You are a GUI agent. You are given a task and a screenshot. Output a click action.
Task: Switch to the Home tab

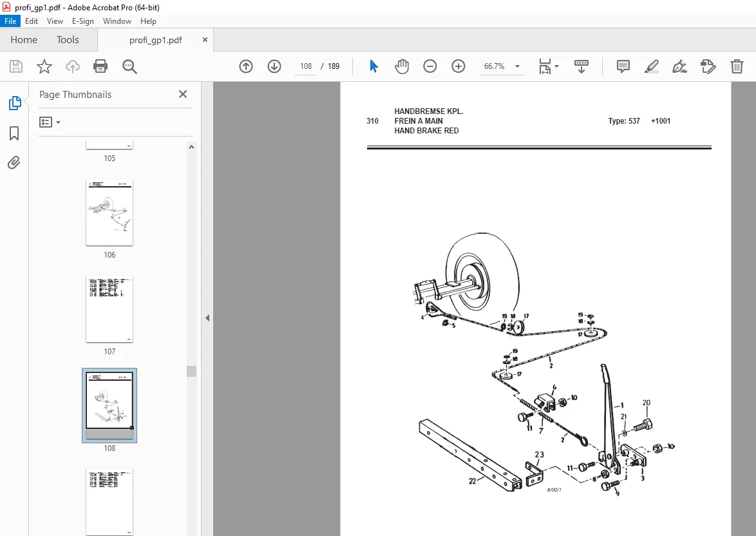[24, 39]
